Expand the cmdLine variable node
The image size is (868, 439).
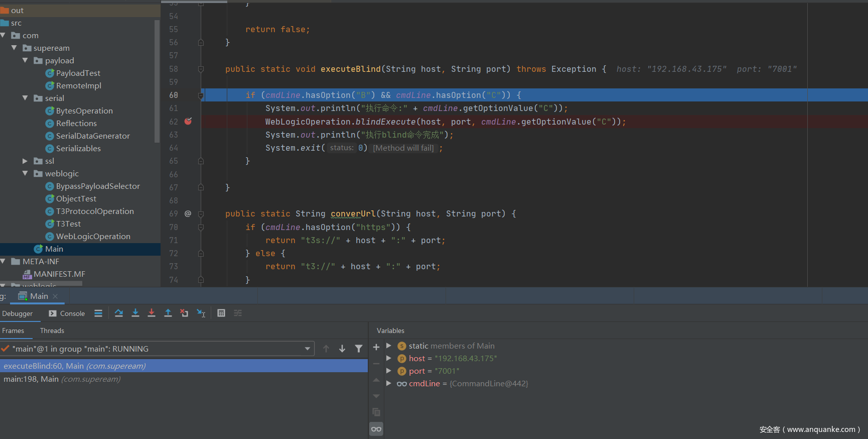(389, 383)
